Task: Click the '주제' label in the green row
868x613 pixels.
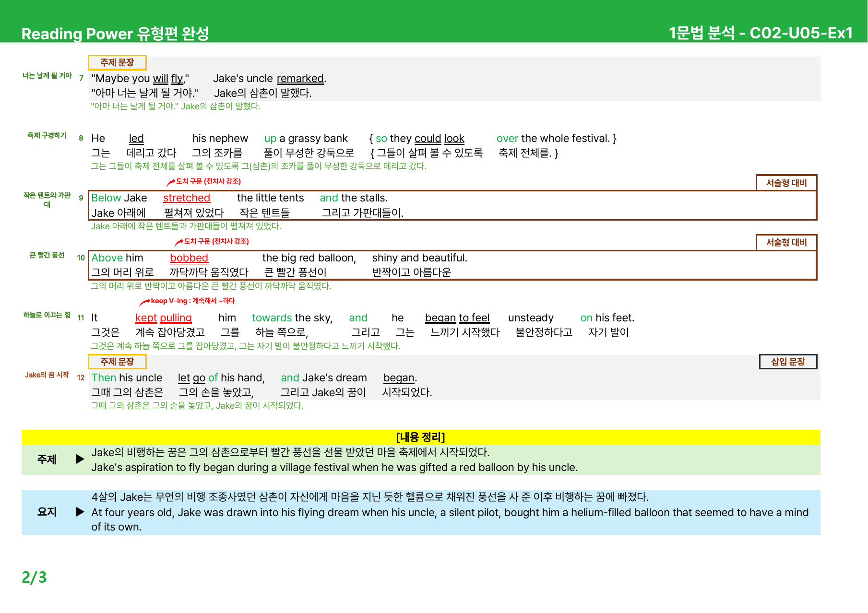Action: (47, 460)
